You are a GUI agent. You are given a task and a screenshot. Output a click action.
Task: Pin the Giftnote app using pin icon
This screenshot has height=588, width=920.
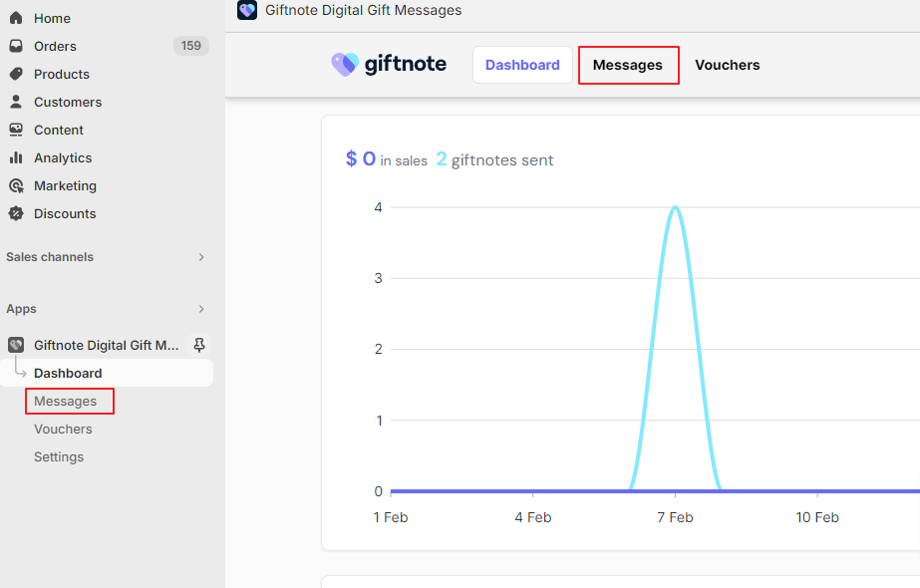199,345
